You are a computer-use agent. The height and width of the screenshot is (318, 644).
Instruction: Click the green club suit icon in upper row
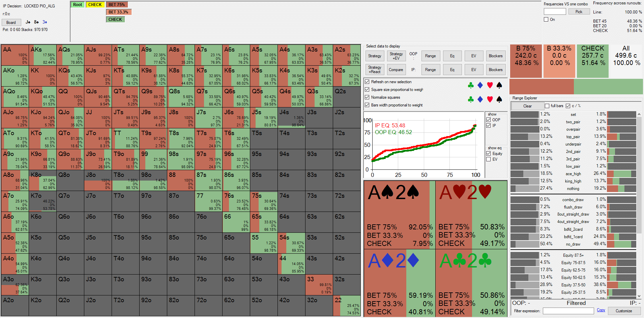471,86
